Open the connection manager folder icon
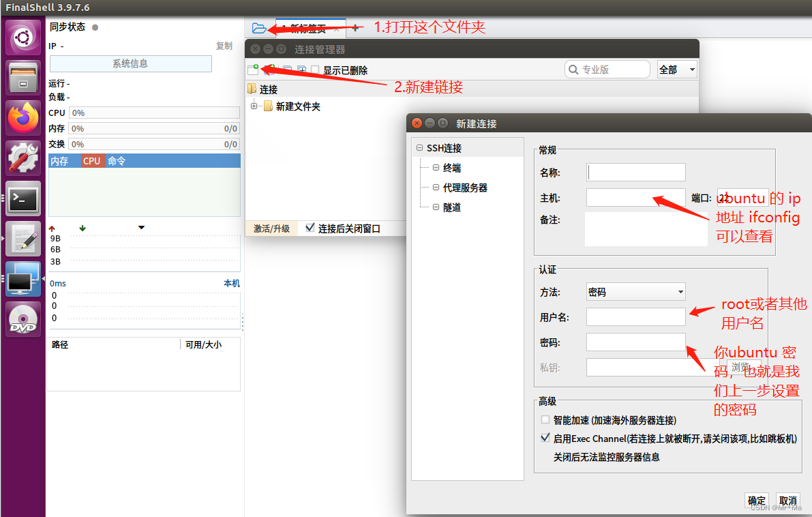Screen dimensions: 812x517 (259, 28)
